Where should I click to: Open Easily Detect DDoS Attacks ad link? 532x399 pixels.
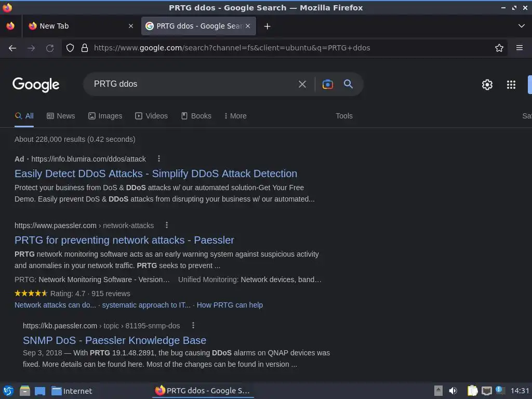[x=156, y=174]
